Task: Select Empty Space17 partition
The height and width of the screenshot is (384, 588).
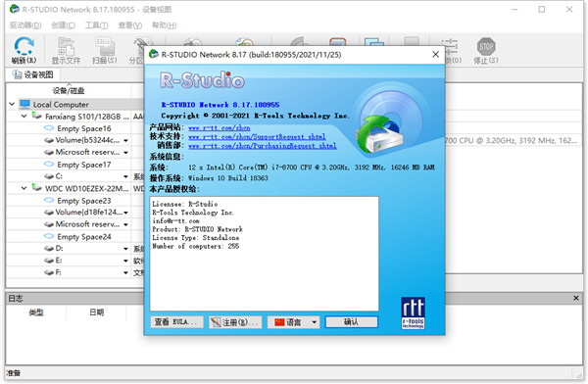Action: (x=84, y=165)
